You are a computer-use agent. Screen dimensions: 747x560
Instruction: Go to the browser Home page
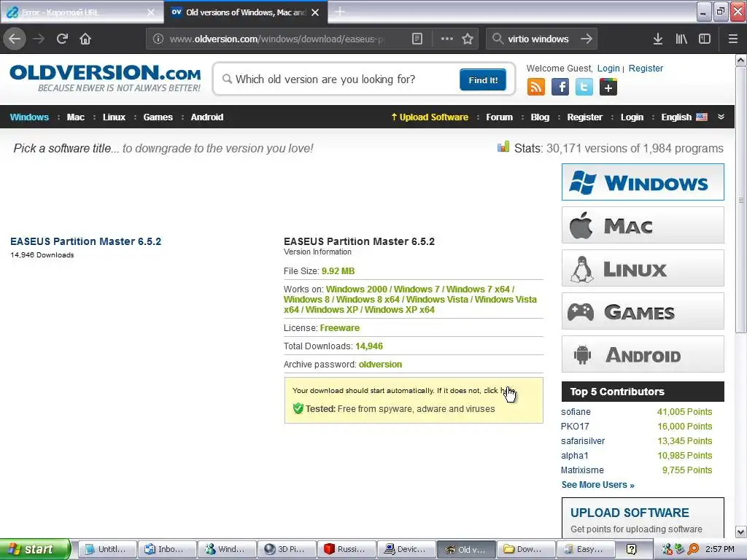(x=85, y=39)
